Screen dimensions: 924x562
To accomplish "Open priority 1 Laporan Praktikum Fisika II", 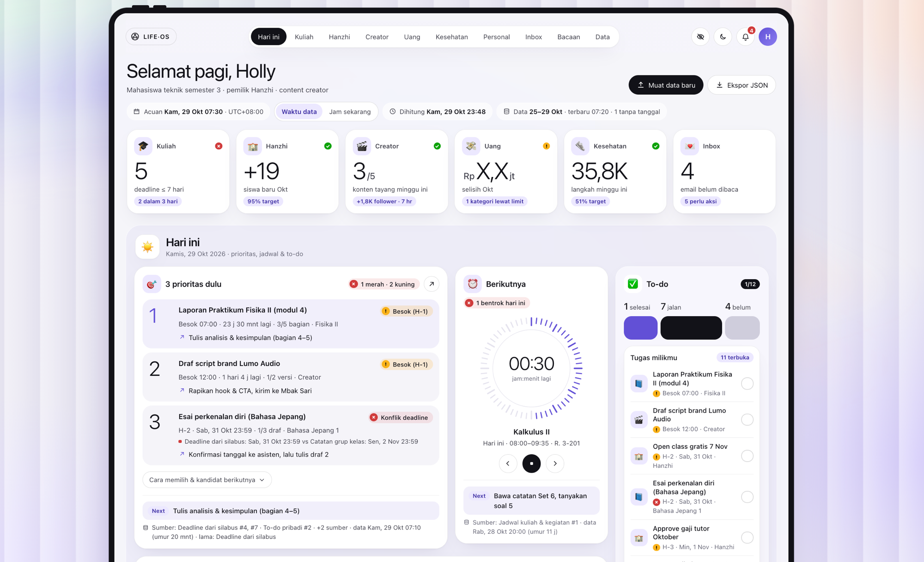I will click(291, 324).
